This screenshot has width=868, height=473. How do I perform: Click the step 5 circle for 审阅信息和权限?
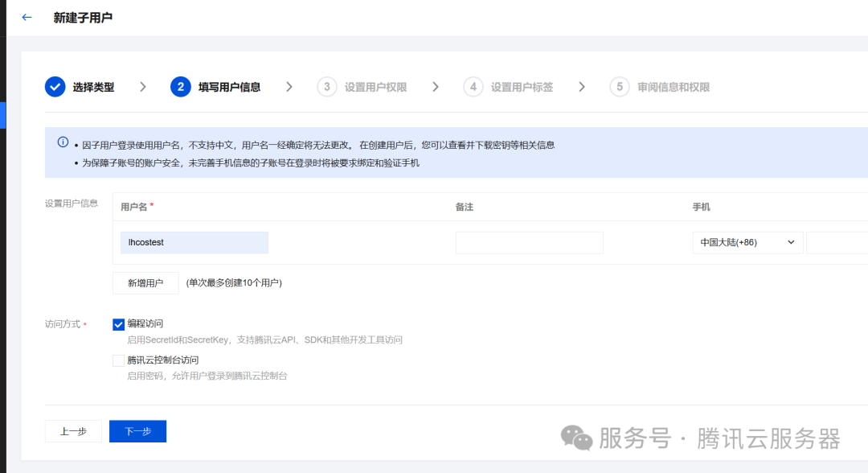(x=620, y=87)
